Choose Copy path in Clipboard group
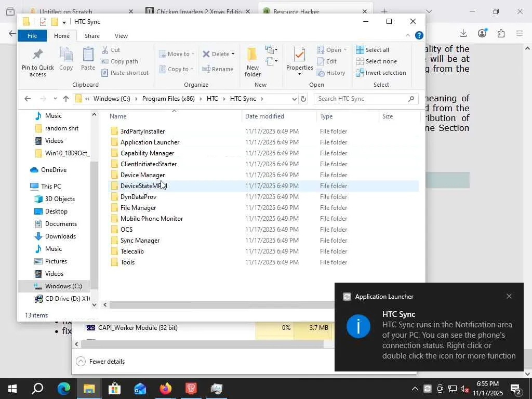 (120, 61)
